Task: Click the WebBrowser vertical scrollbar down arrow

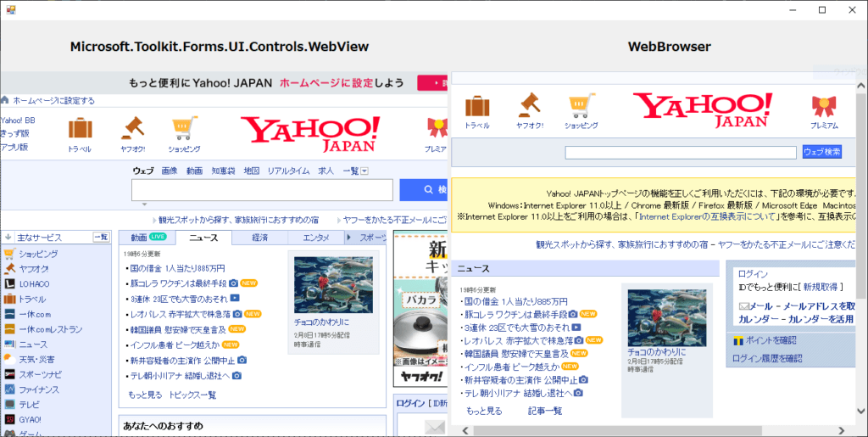Action: [x=861, y=411]
